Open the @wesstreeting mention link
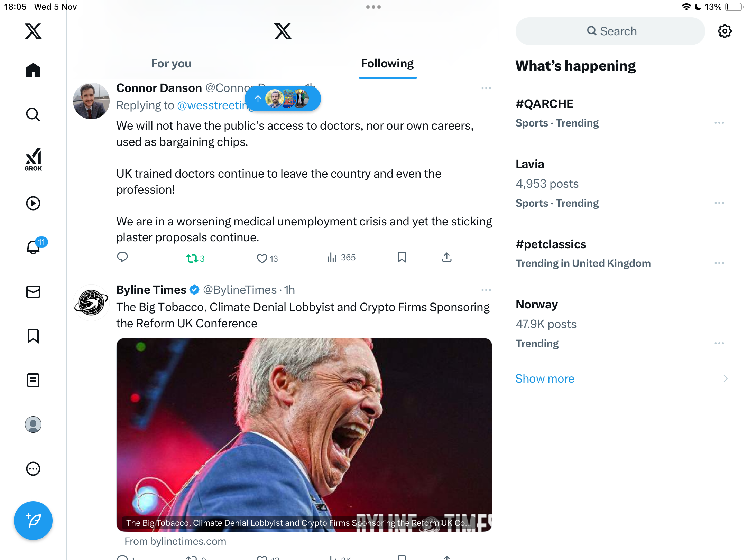 click(211, 105)
